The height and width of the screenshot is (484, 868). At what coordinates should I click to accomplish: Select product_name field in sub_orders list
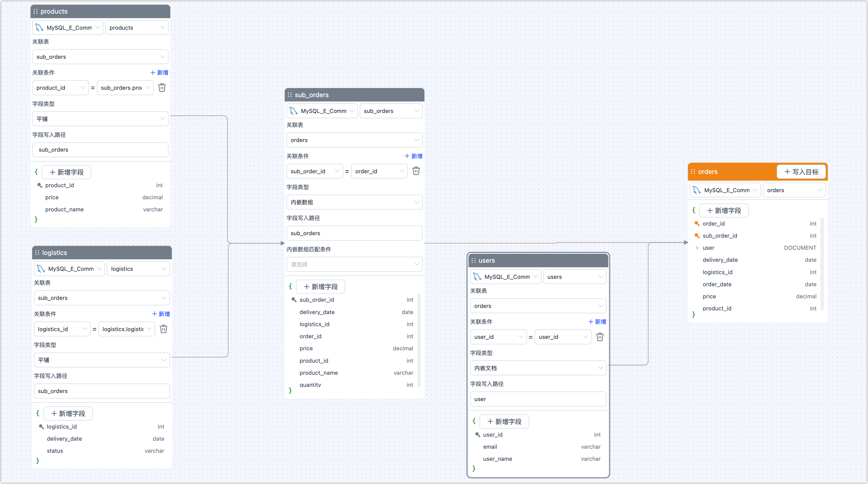tap(318, 373)
